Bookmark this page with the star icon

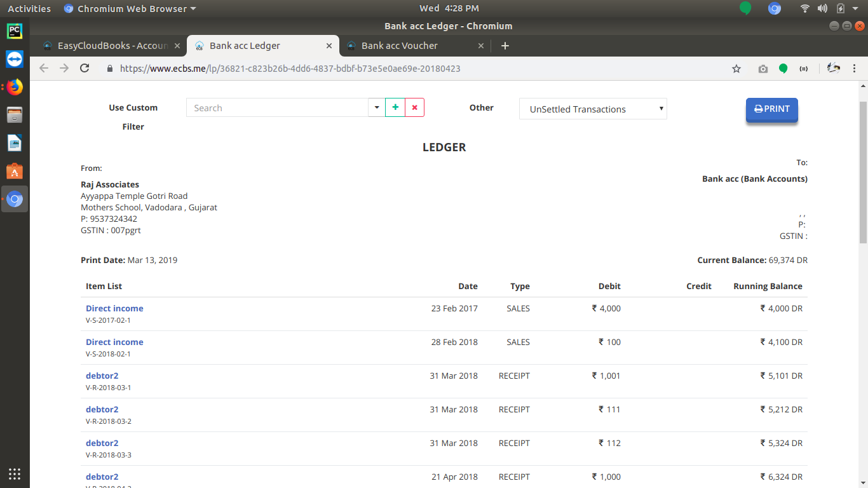736,69
